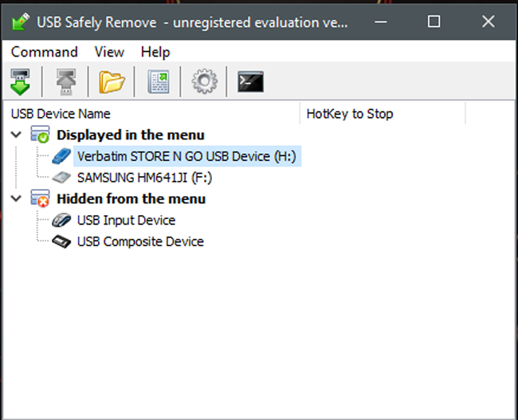This screenshot has height=420, width=518.
Task: Collapse the 'Displayed in the menu' group
Action: pyautogui.click(x=16, y=135)
